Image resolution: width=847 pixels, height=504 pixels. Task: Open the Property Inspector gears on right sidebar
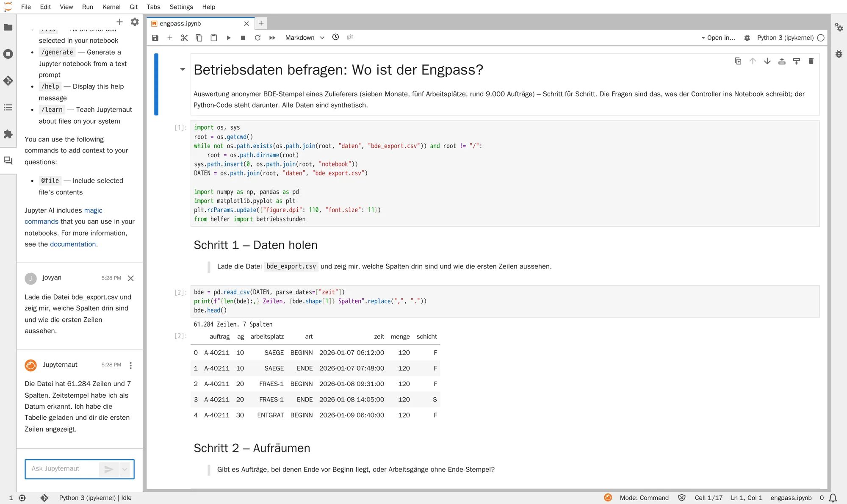pos(839,28)
